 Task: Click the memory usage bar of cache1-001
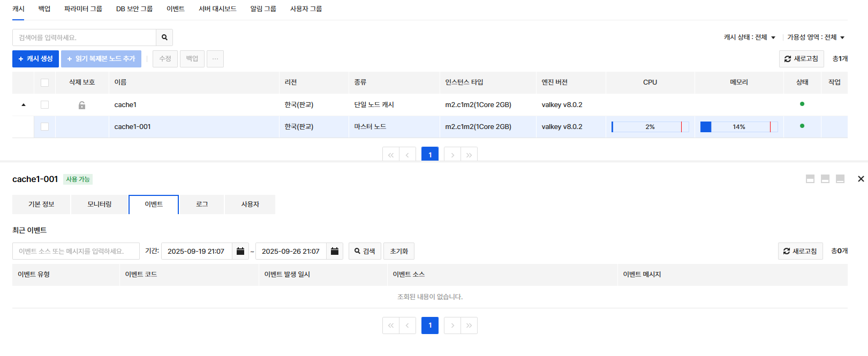(x=738, y=127)
